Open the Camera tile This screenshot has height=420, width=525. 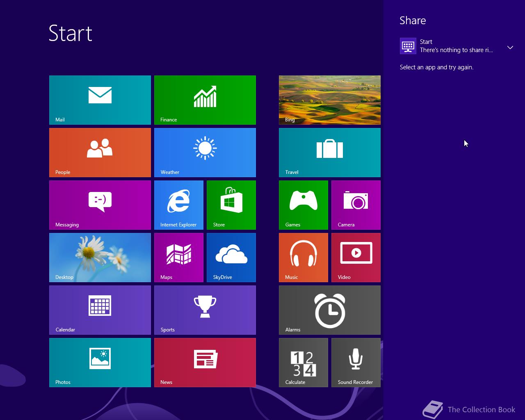click(x=356, y=205)
